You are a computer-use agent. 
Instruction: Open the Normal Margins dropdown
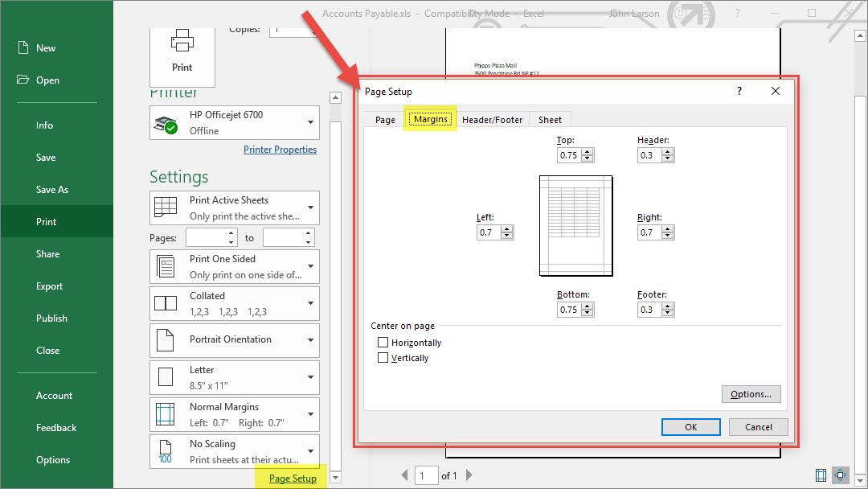(x=234, y=414)
